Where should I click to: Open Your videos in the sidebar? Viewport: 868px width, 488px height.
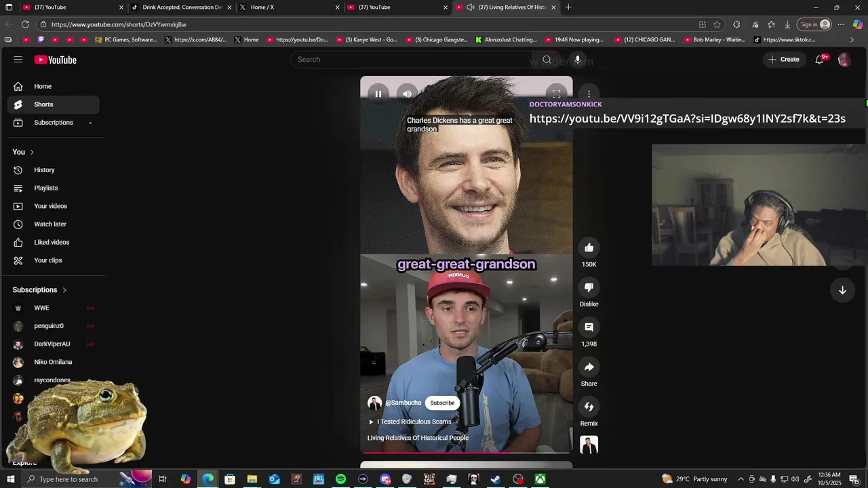[x=53, y=206]
